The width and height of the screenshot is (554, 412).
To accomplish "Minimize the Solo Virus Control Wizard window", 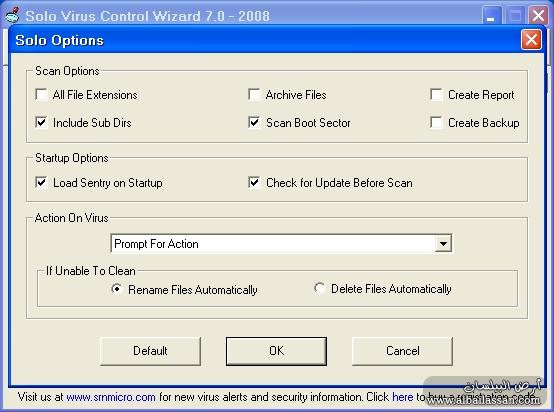I will 491,16.
